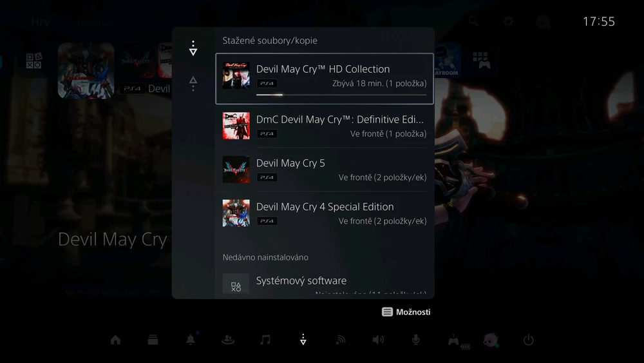644x363 pixels.
Task: Open the Profile avatar in bottom bar
Action: coord(491,340)
